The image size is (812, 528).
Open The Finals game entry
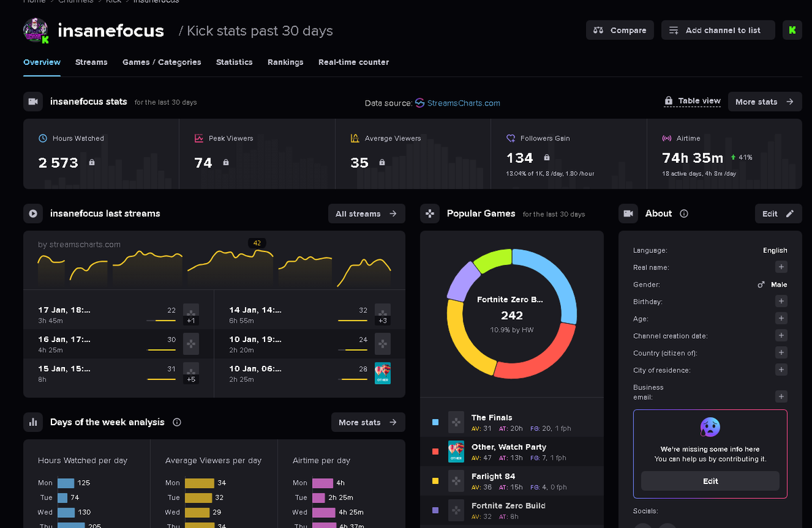click(x=511, y=423)
